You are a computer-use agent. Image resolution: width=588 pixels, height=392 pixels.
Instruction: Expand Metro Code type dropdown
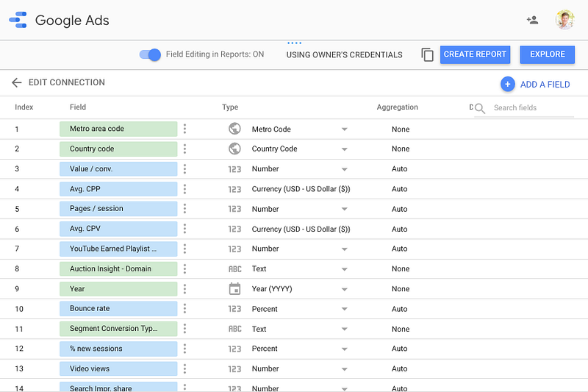pos(344,129)
